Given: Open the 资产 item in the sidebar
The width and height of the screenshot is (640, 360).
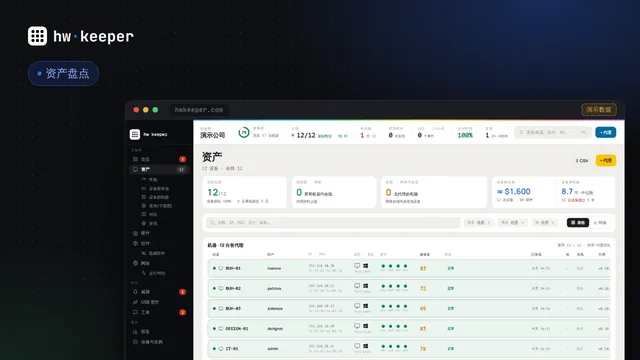Looking at the screenshot, I should point(159,169).
